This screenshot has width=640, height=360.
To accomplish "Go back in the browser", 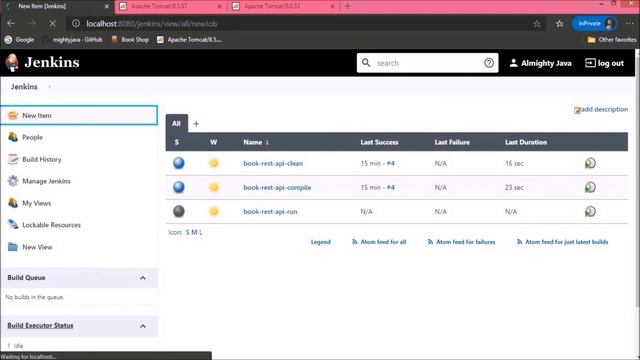I will 11,24.
